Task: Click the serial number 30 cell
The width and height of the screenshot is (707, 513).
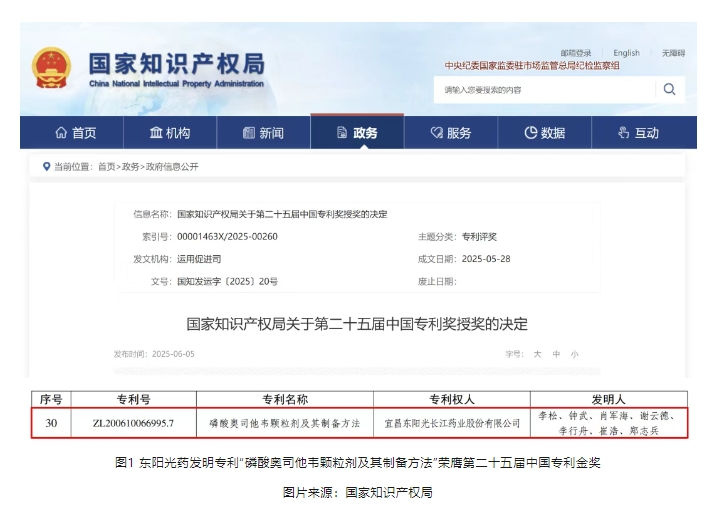Action: (51, 423)
